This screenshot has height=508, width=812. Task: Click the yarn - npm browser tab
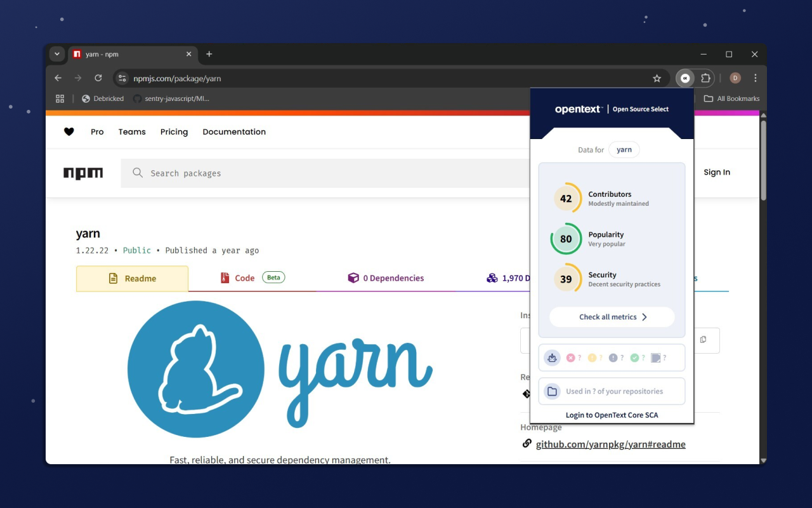[x=133, y=54]
